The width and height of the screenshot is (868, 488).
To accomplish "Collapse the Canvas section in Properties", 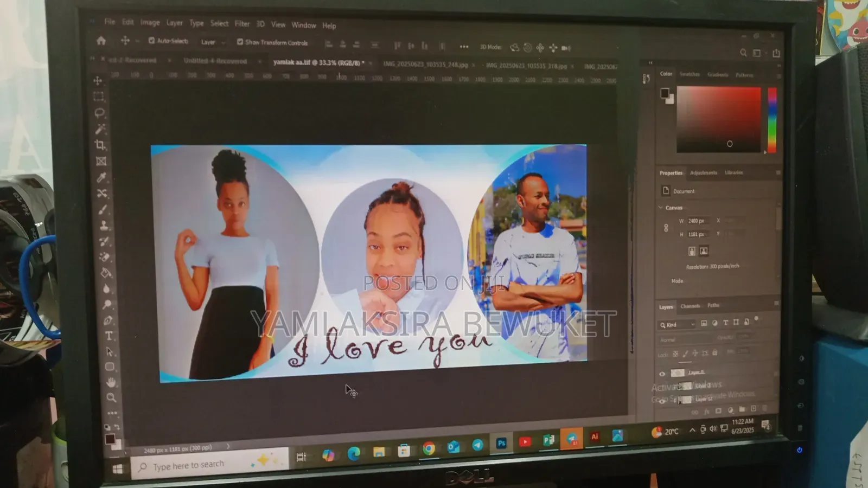I will point(660,208).
